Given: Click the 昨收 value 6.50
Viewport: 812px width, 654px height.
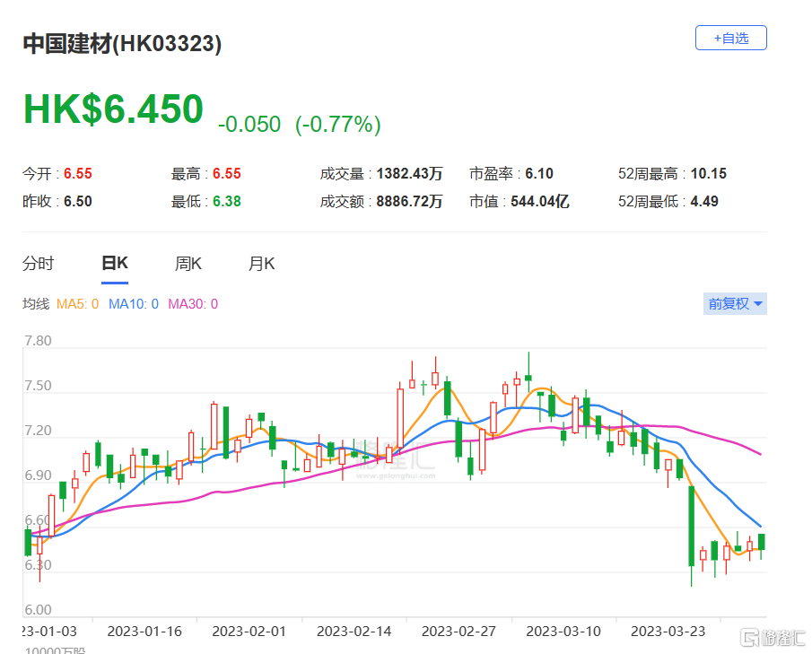Looking at the screenshot, I should (x=78, y=202).
